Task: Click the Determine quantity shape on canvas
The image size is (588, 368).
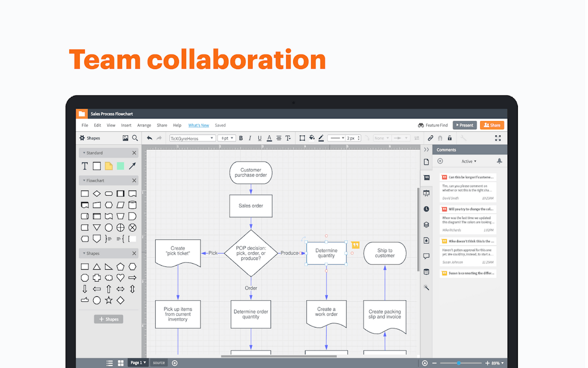Action: [326, 253]
